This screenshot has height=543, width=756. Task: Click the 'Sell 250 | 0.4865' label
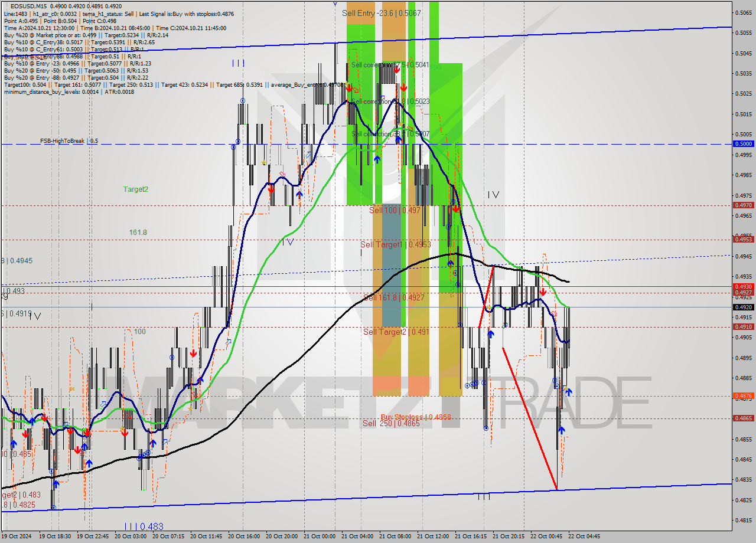tap(392, 423)
